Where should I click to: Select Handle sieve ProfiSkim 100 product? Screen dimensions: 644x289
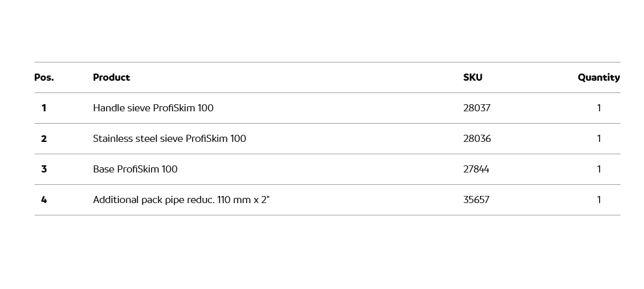click(153, 108)
